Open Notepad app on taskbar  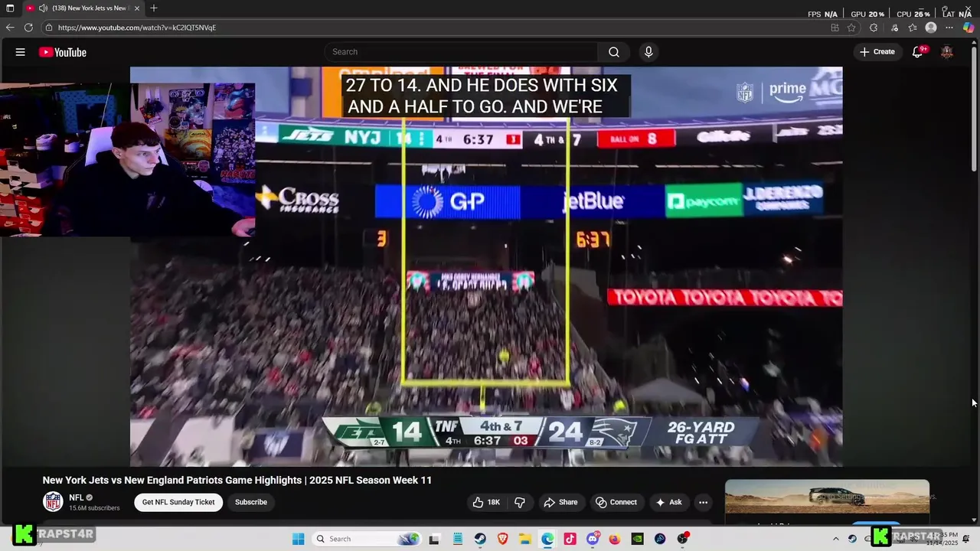click(457, 539)
